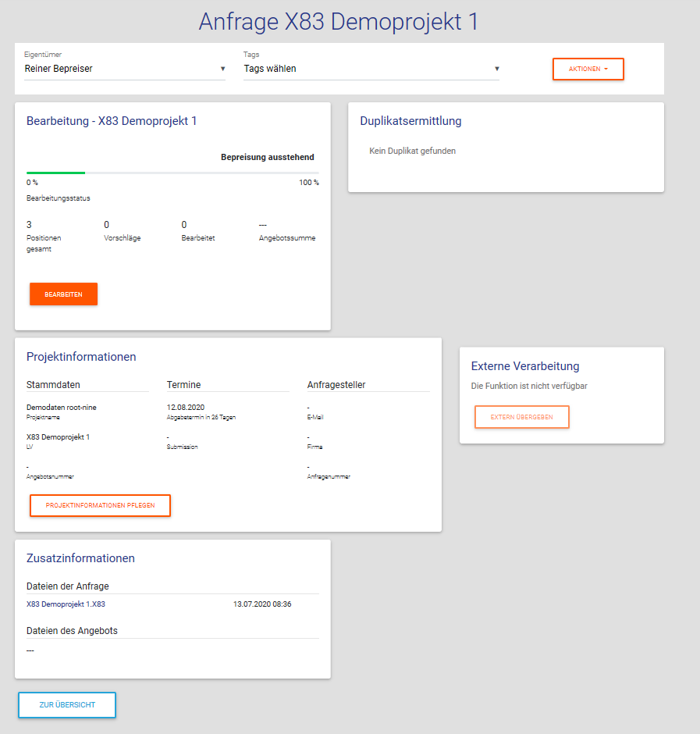This screenshot has width=700, height=734.
Task: Click the green Bearbeitungsstatus progress bar
Action: 56,172
